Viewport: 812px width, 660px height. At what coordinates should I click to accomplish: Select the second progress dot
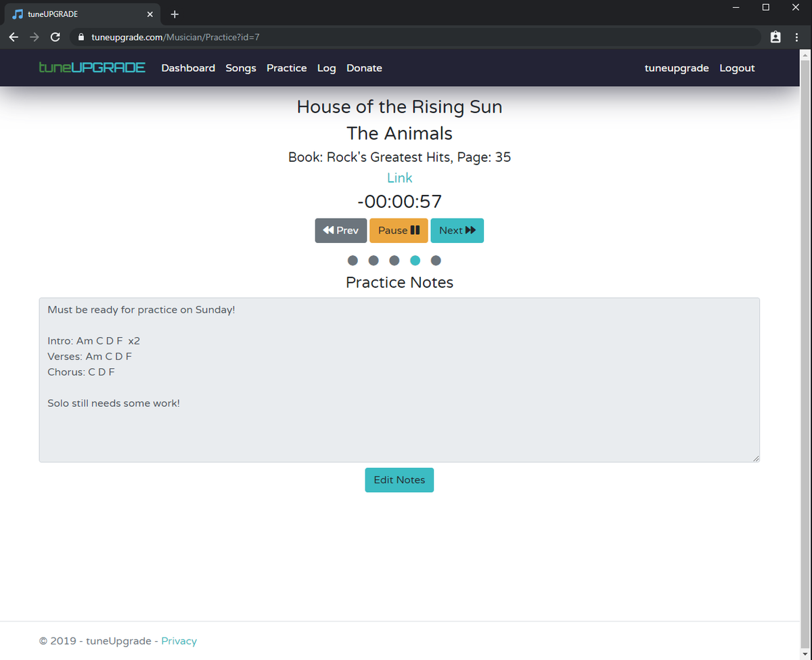click(374, 260)
